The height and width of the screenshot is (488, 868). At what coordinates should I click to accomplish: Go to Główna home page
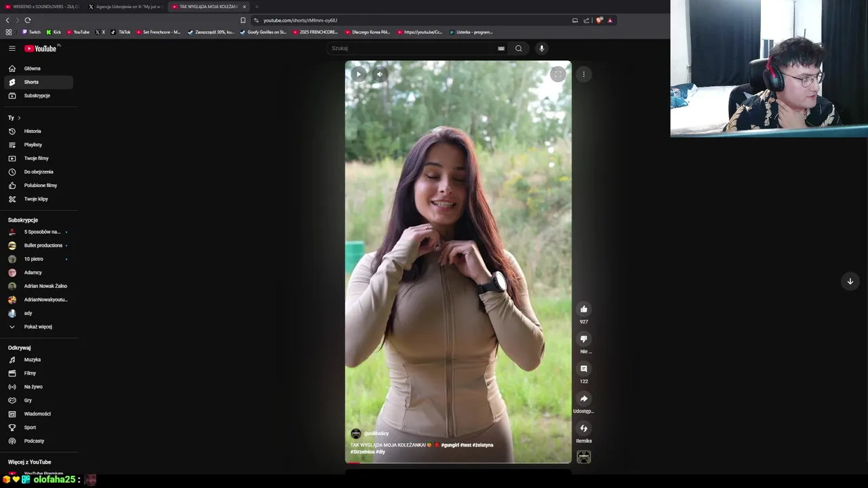pyautogui.click(x=38, y=68)
